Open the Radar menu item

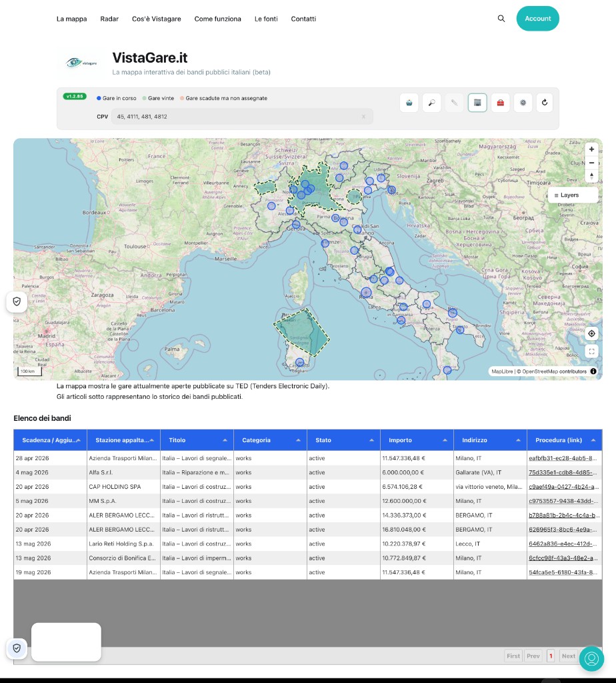click(109, 19)
